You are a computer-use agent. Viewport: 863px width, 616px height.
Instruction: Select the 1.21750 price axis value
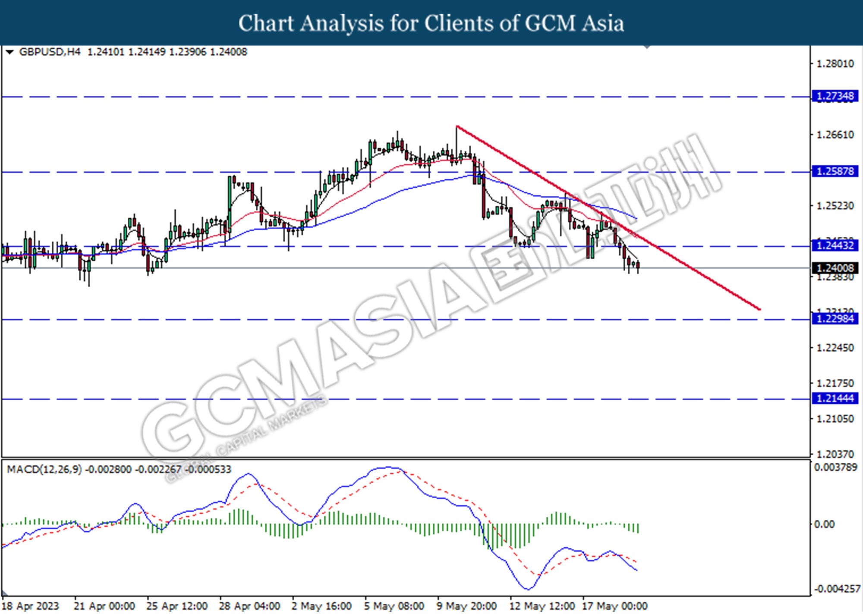[835, 383]
